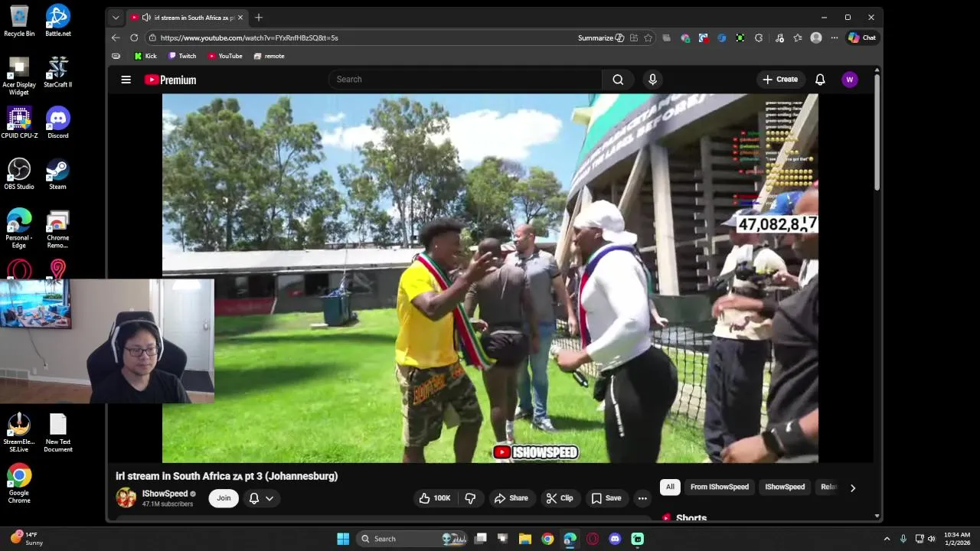Image resolution: width=980 pixels, height=551 pixels.
Task: Open Battle.net desktop shortcut
Action: tap(58, 21)
